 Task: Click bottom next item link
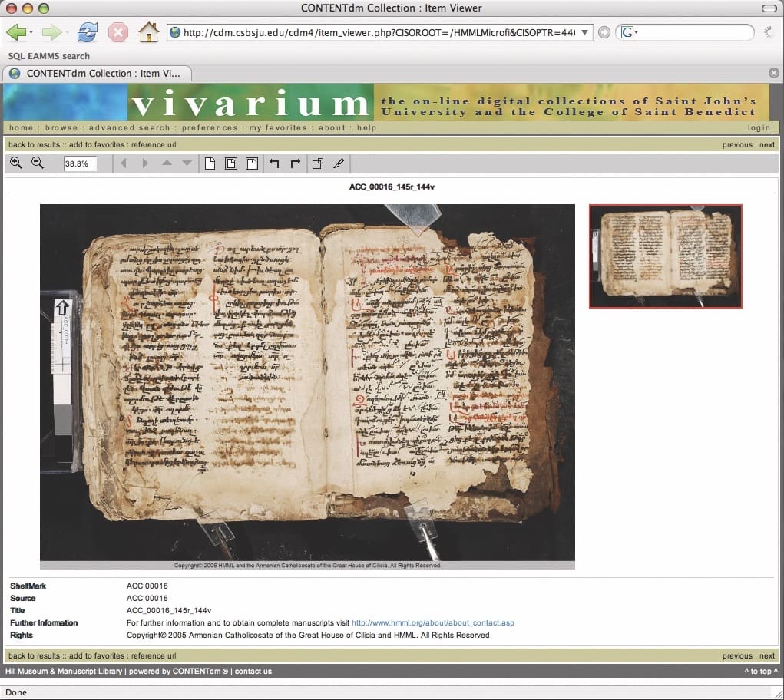(767, 655)
